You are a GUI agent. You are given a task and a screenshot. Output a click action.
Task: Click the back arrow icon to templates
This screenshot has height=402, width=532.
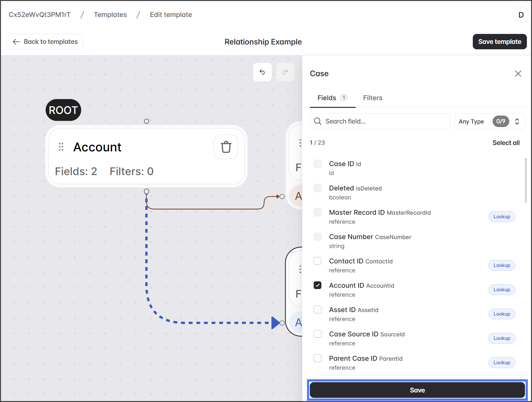(x=16, y=42)
